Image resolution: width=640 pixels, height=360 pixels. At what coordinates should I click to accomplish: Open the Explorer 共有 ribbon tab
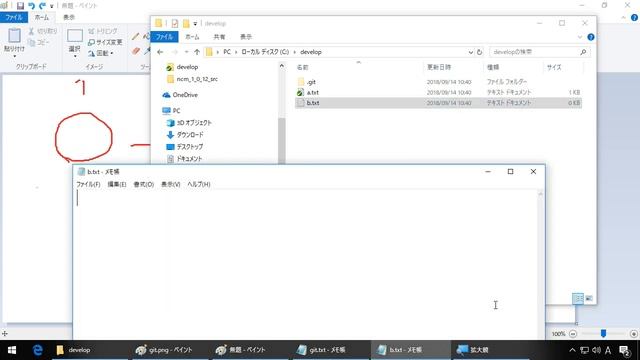click(x=219, y=37)
